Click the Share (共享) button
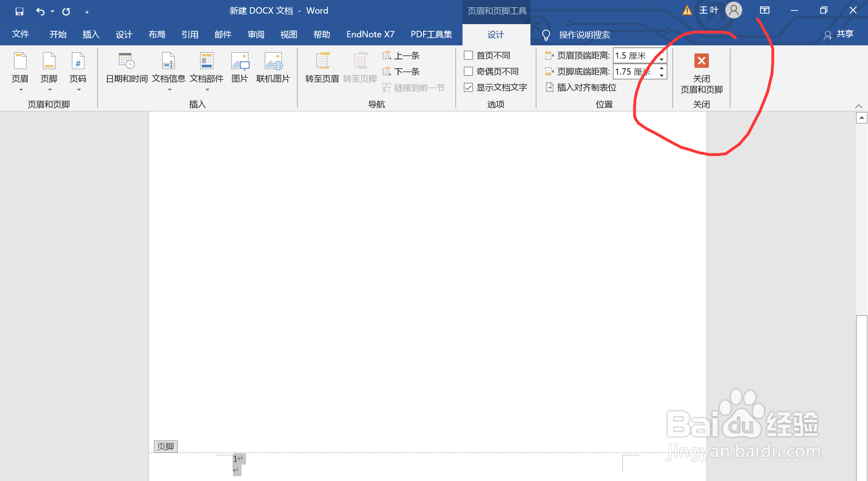 (839, 35)
